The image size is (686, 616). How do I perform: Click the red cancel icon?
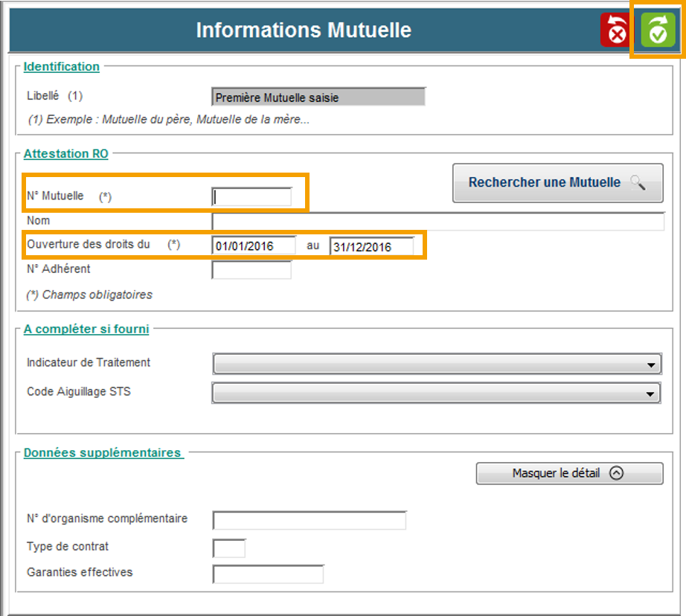tap(615, 31)
